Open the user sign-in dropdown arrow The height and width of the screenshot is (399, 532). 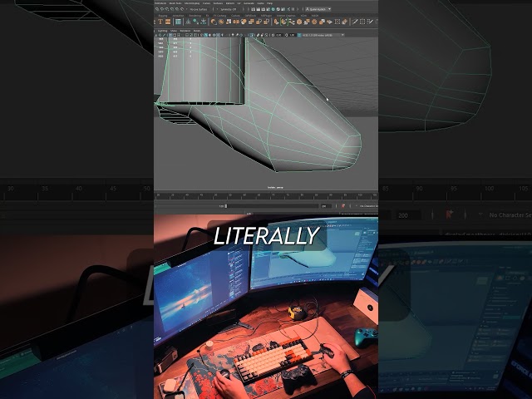click(329, 9)
